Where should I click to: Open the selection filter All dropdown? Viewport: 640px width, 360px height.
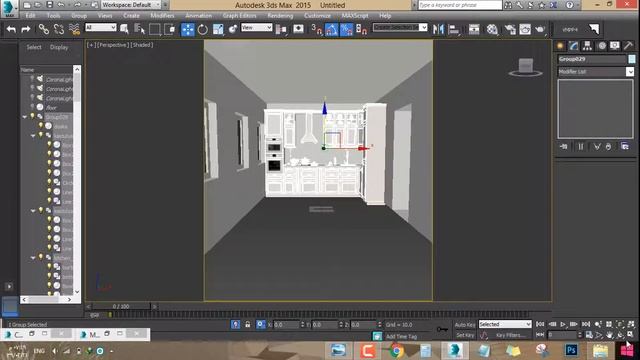pyautogui.click(x=100, y=27)
